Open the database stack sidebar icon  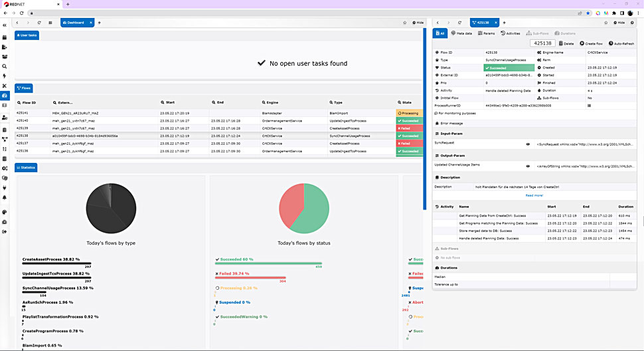pos(5,159)
